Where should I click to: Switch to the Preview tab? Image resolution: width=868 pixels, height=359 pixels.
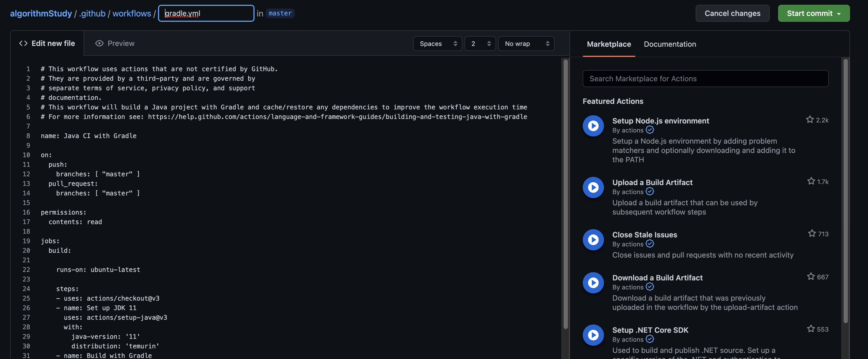coord(115,43)
